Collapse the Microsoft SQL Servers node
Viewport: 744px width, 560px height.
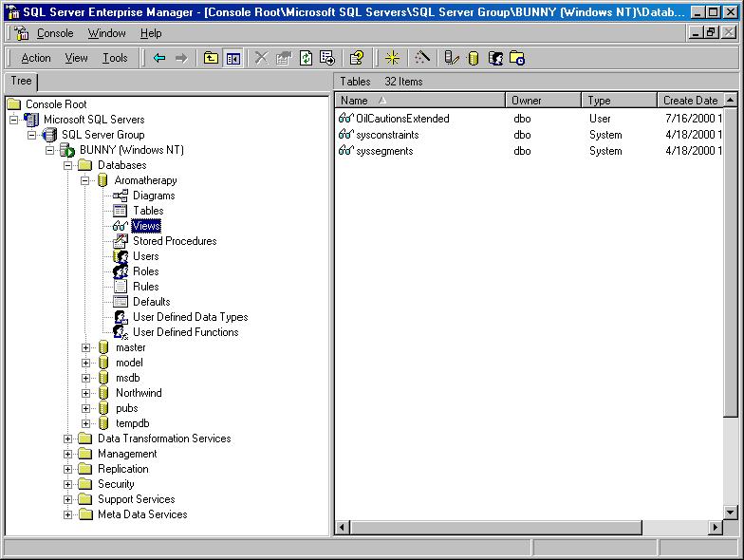tap(13, 120)
